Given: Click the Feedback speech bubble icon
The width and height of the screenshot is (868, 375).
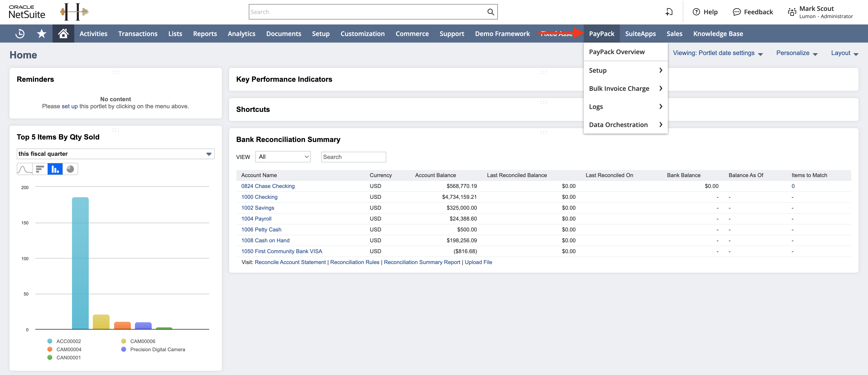Looking at the screenshot, I should coord(737,12).
